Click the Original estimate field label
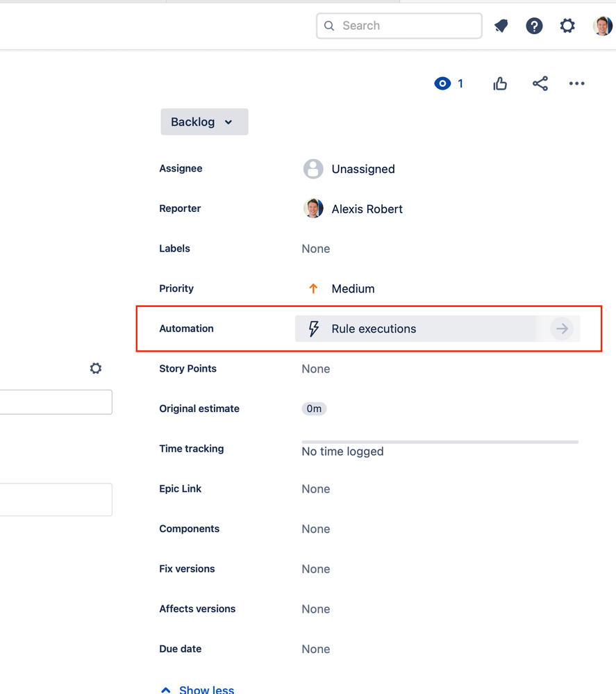This screenshot has width=616, height=694. (199, 408)
